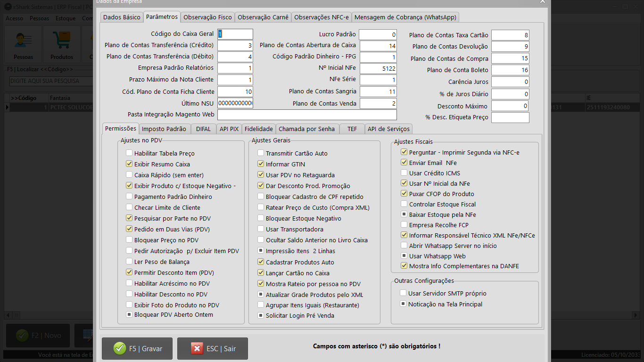Open Chamada por Senha tab
The image size is (644, 362).
[307, 129]
